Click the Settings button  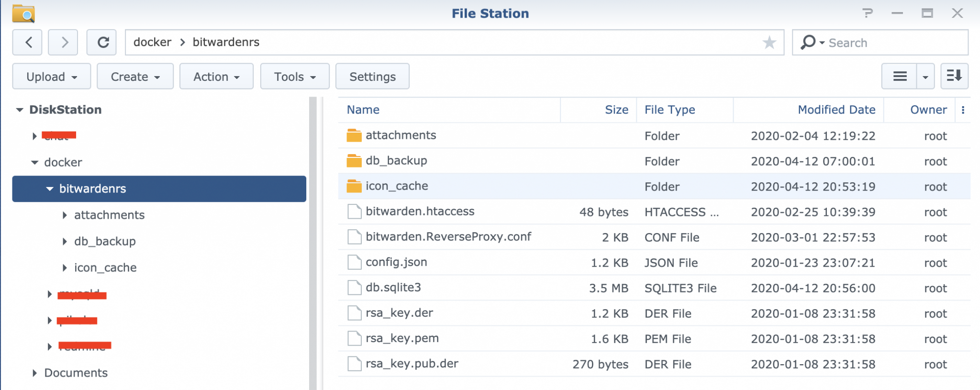[x=372, y=77]
